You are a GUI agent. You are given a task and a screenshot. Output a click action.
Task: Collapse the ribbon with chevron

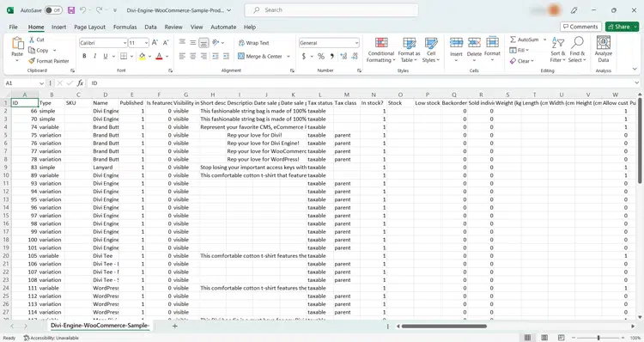[635, 70]
